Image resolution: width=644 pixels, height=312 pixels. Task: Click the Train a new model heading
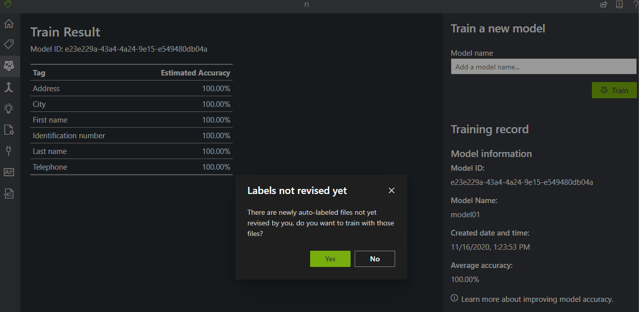click(498, 28)
